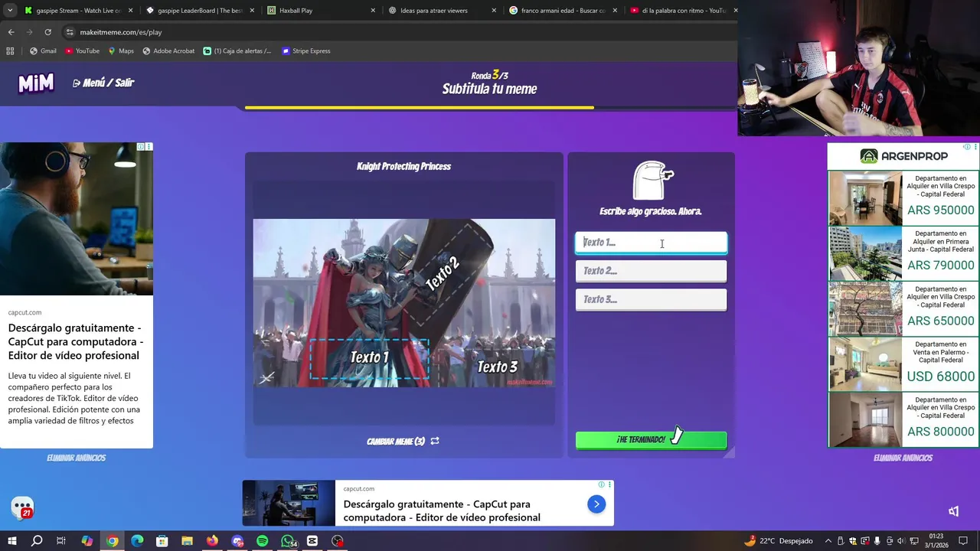The height and width of the screenshot is (551, 980).
Task: Open Adobe Acrobat bookmark
Action: 168,51
